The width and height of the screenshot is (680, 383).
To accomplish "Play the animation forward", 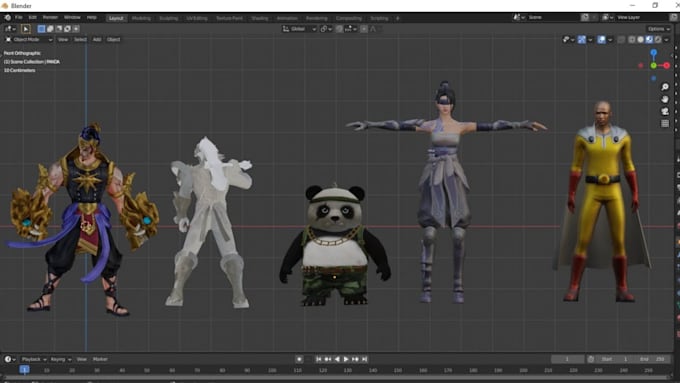I will click(x=346, y=359).
